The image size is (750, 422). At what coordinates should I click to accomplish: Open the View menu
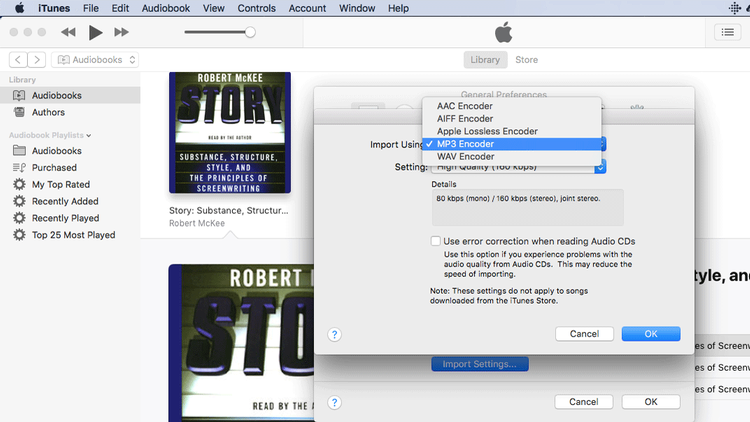(213, 8)
